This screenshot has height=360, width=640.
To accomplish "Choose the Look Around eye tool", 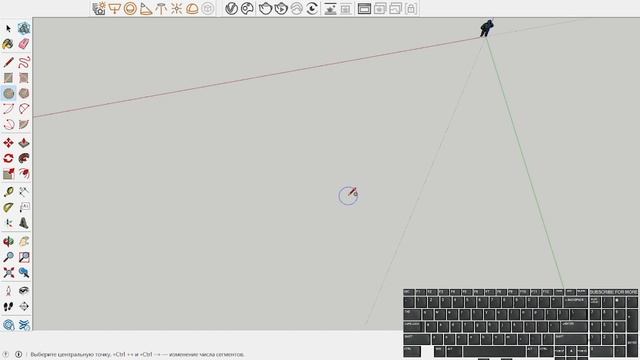I will pos(24,291).
